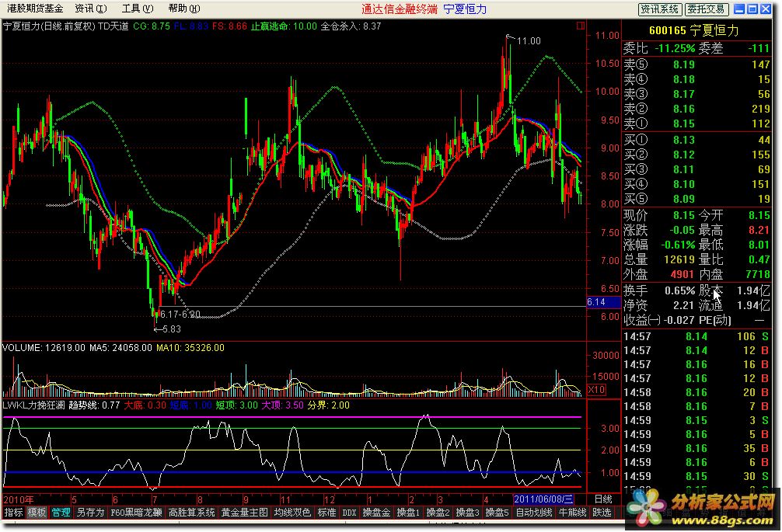Click the 11.00 high price label on chart

[529, 41]
